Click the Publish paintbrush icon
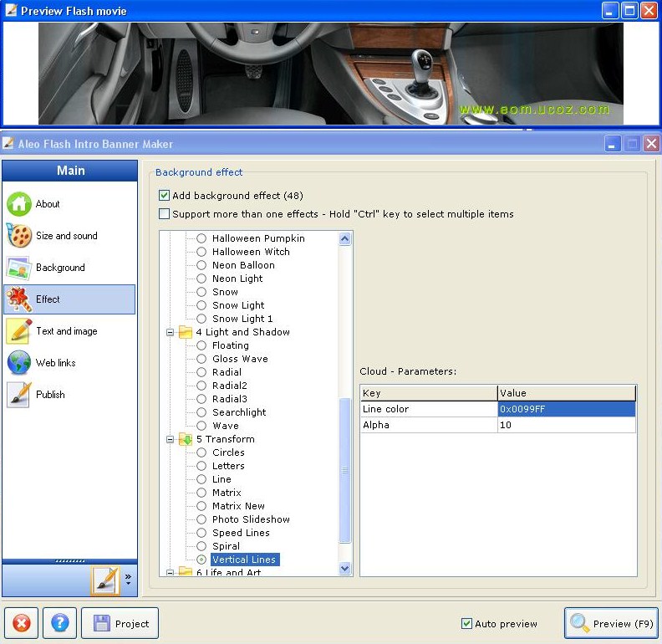662x644 pixels. tap(18, 395)
